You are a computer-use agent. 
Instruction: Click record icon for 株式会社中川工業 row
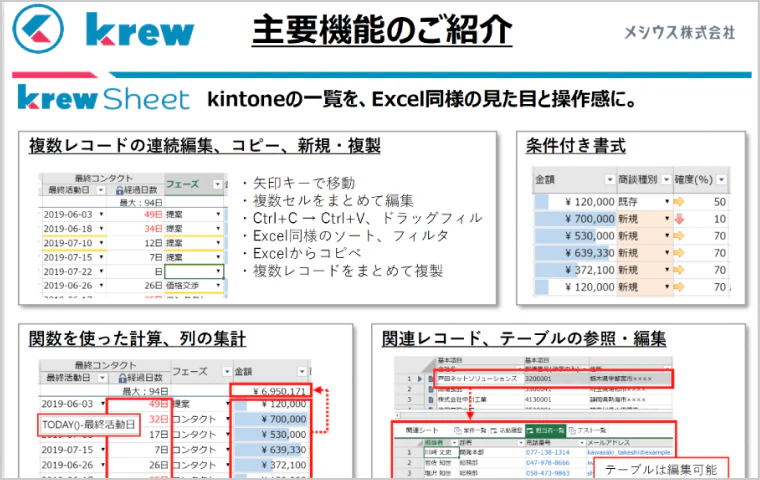430,400
